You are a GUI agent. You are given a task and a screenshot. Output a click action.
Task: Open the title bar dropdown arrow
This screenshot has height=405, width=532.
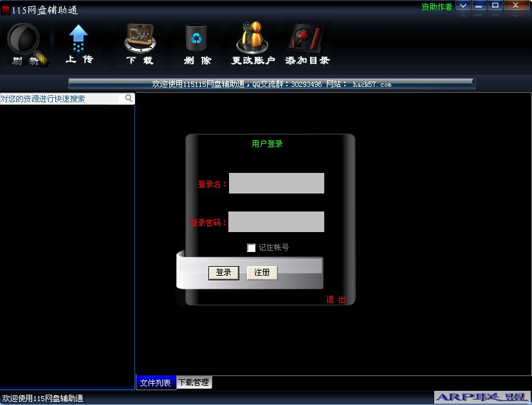coord(463,5)
